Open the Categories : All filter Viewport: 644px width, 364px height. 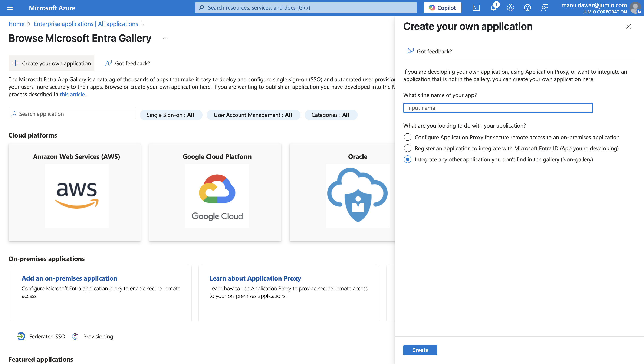(331, 115)
